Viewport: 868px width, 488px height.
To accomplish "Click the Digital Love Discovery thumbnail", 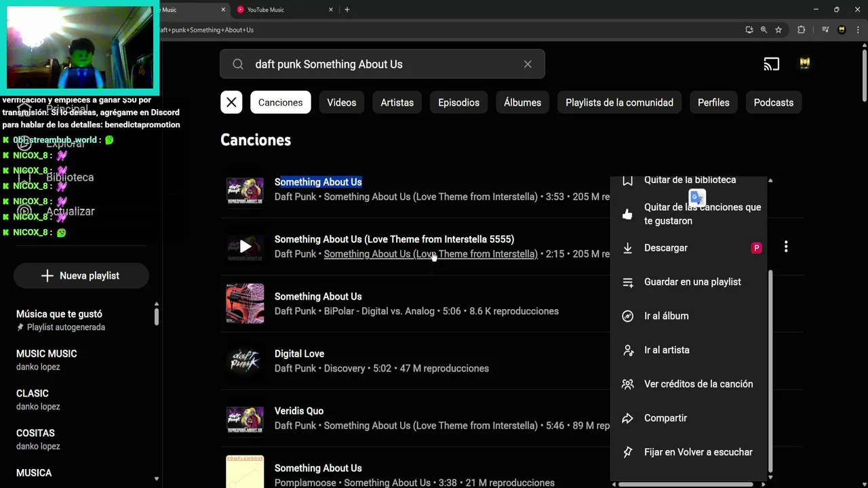I will coord(245,361).
